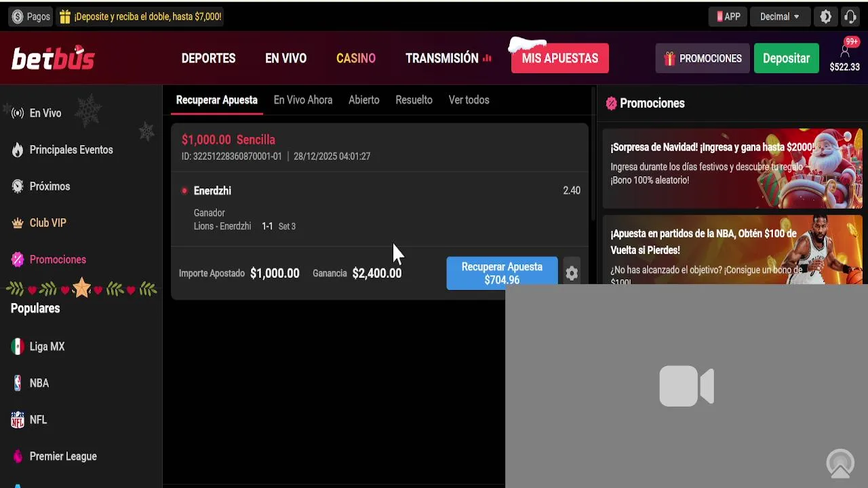Open Club VIP in the sidebar

(47, 223)
